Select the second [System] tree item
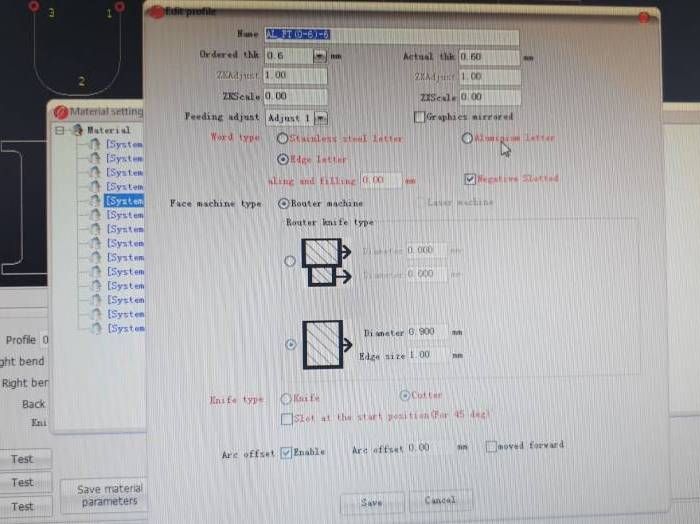Viewport: 700px width, 524px height. click(x=125, y=158)
